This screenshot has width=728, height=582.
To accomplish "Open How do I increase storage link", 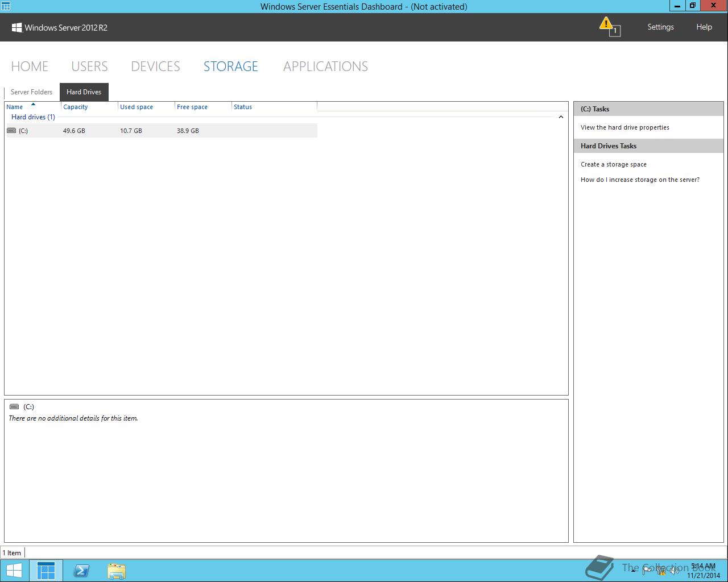I will pos(640,180).
